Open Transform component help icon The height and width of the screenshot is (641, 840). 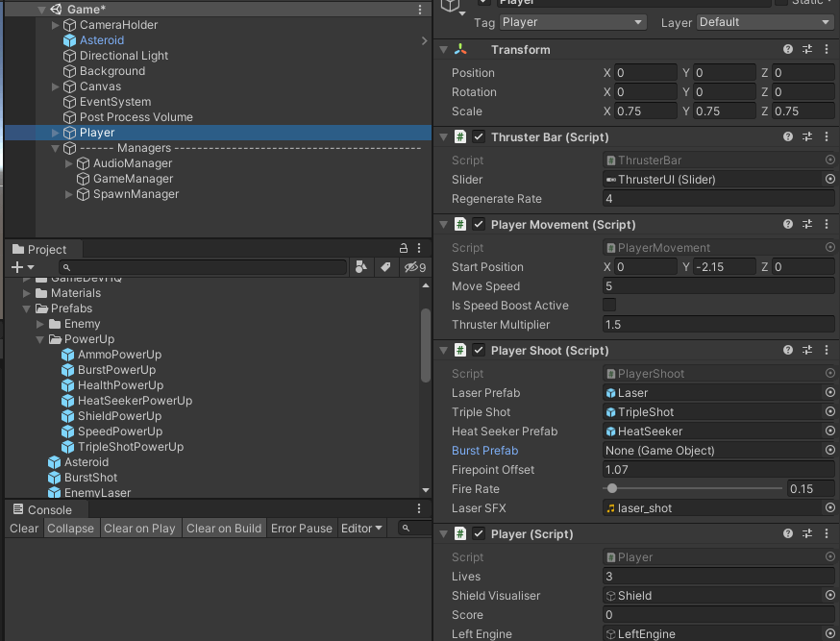coord(787,49)
